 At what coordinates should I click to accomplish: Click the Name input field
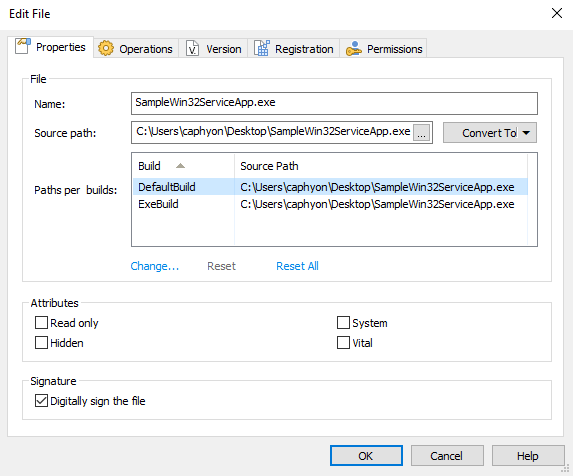334,103
